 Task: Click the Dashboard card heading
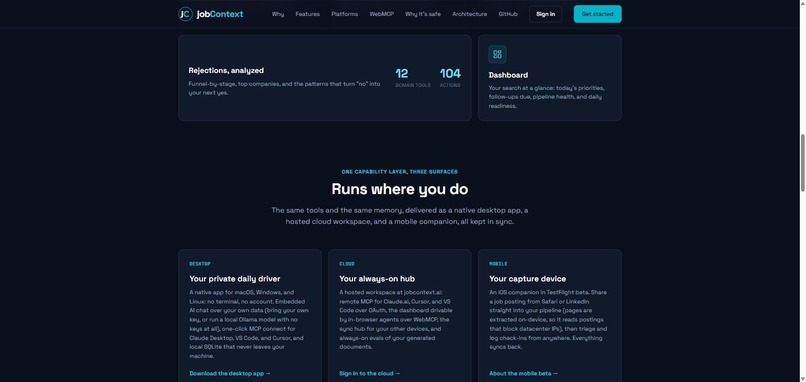[508, 75]
